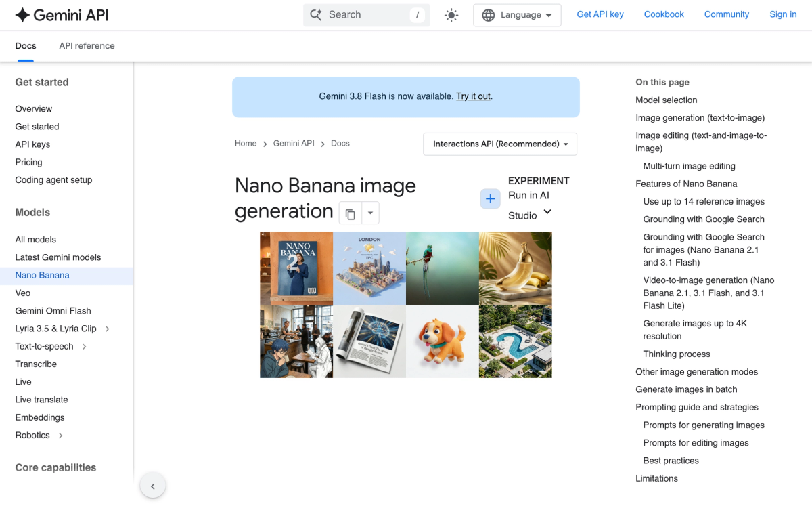
Task: Click the globe Language icon
Action: point(489,15)
